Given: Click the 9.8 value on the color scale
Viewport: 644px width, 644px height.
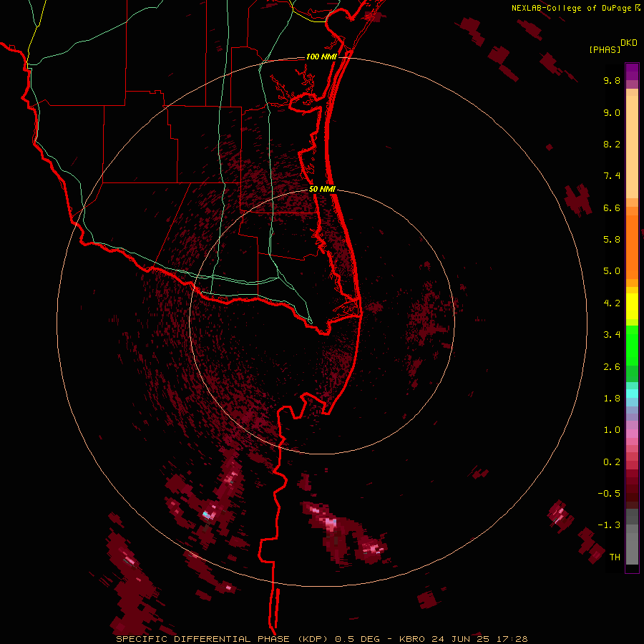Looking at the screenshot, I should pyautogui.click(x=612, y=80).
